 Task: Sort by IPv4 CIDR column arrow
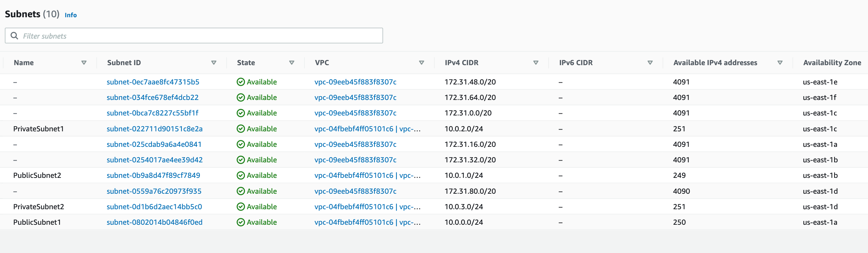(x=536, y=63)
